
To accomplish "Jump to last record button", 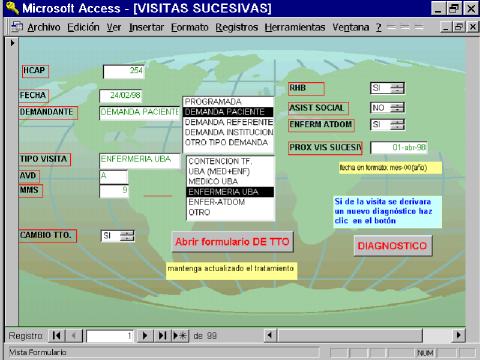I will pos(162,335).
